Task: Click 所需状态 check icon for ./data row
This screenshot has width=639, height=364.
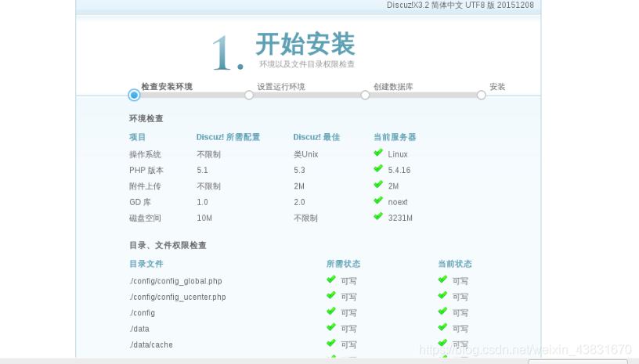Action: (x=331, y=327)
